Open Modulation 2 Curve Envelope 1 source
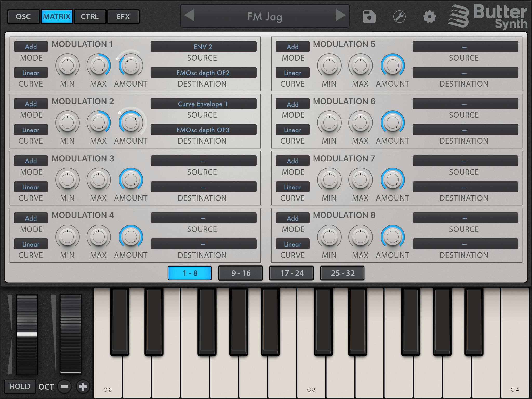This screenshot has height=399, width=532. click(x=203, y=104)
